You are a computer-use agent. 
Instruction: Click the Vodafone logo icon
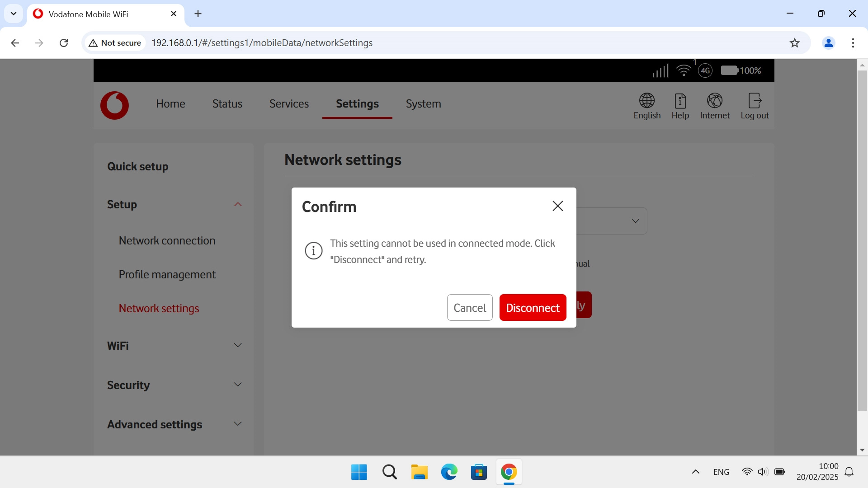(x=114, y=105)
